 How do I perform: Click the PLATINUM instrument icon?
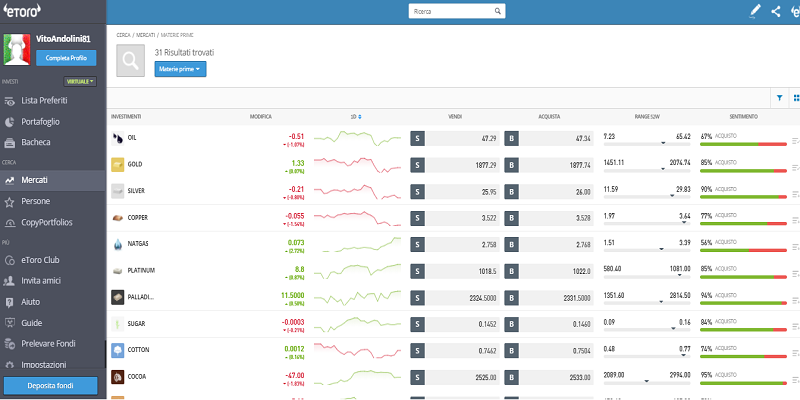point(118,270)
